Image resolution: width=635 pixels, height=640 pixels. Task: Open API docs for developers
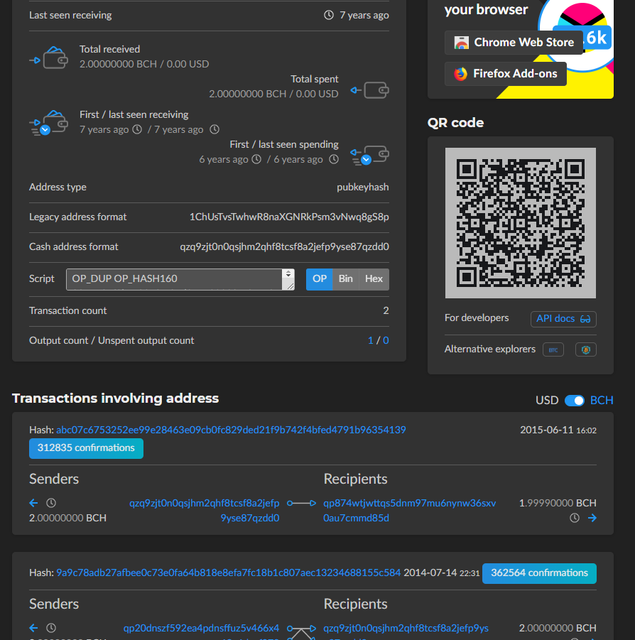tap(563, 319)
